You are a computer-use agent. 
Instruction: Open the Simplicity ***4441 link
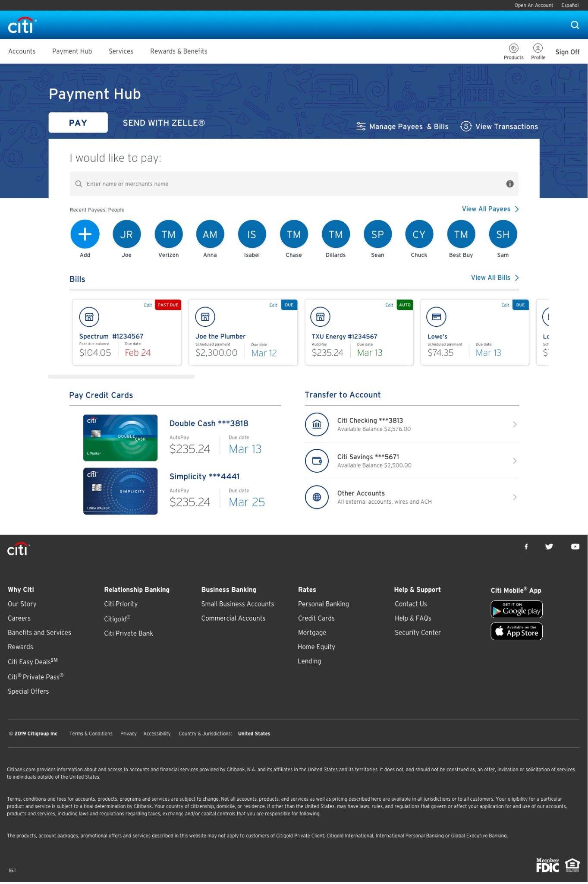[x=204, y=477]
